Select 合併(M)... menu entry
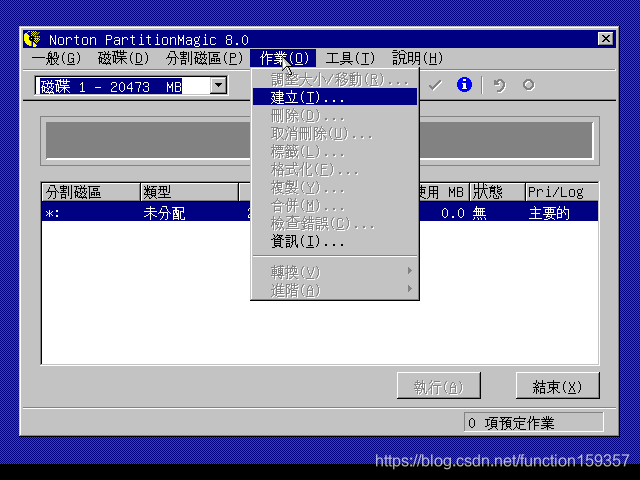The image size is (640, 480). pyautogui.click(x=335, y=205)
